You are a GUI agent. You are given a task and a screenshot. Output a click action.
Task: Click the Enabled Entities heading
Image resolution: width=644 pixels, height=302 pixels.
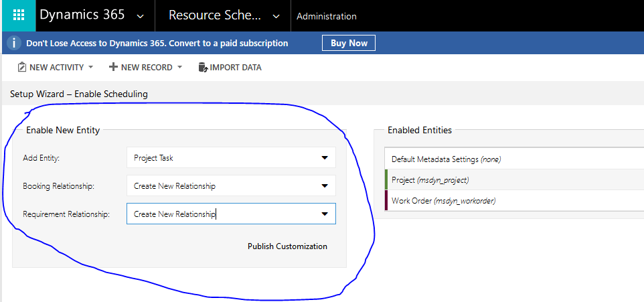click(x=420, y=131)
